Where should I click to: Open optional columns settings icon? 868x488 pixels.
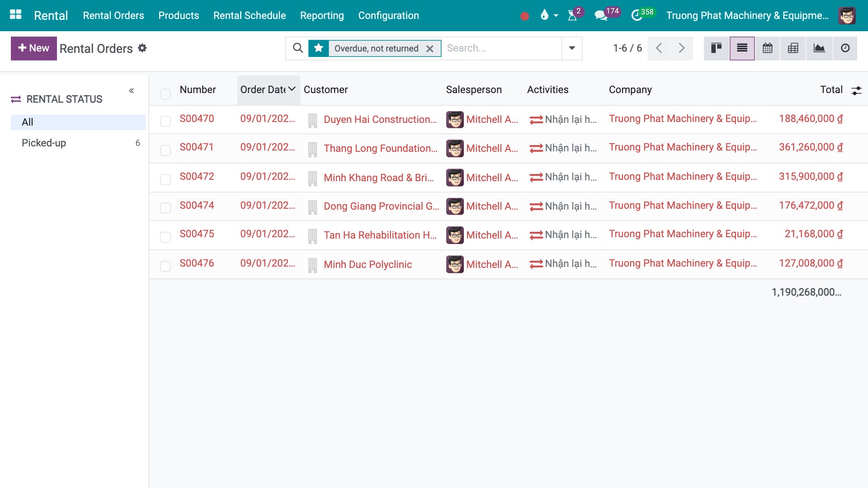point(856,90)
